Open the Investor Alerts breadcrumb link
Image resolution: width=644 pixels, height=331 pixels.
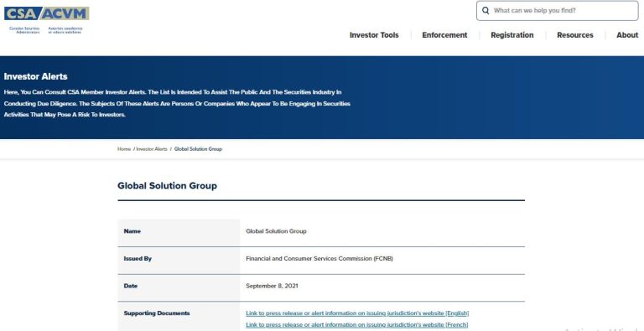point(152,149)
